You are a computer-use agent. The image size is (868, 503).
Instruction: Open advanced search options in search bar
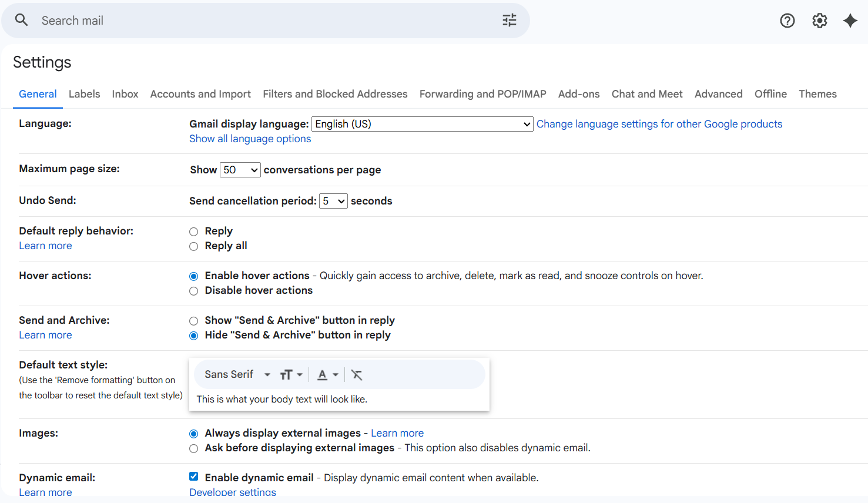pyautogui.click(x=509, y=20)
